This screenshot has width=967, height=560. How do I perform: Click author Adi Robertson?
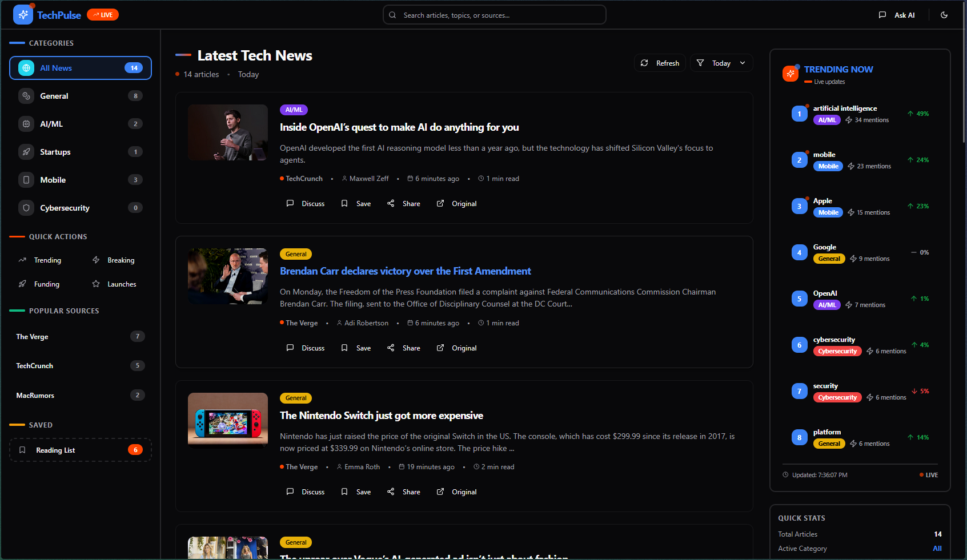[366, 323]
